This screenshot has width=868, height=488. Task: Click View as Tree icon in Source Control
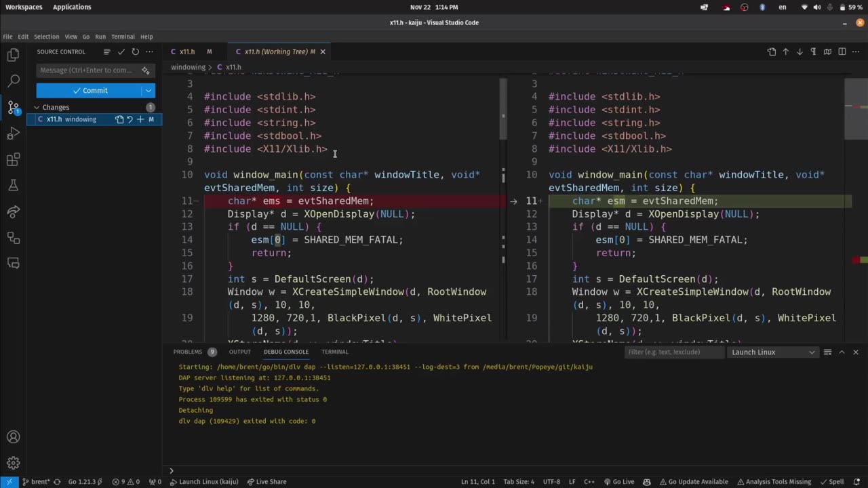[106, 52]
